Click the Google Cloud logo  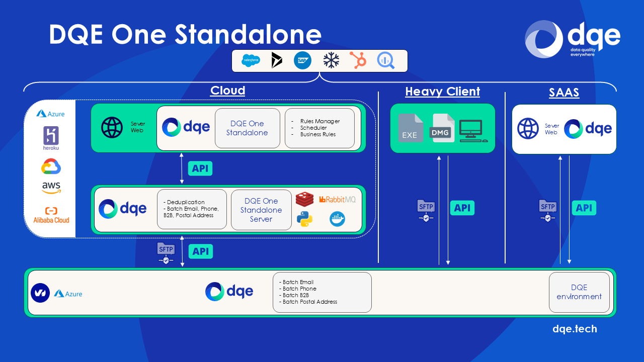click(x=51, y=166)
